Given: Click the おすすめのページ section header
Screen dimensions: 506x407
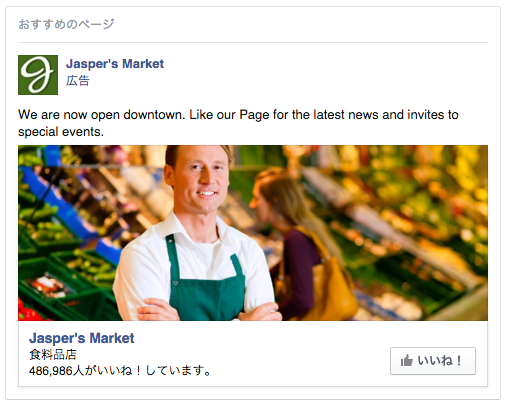Looking at the screenshot, I should tap(66, 24).
